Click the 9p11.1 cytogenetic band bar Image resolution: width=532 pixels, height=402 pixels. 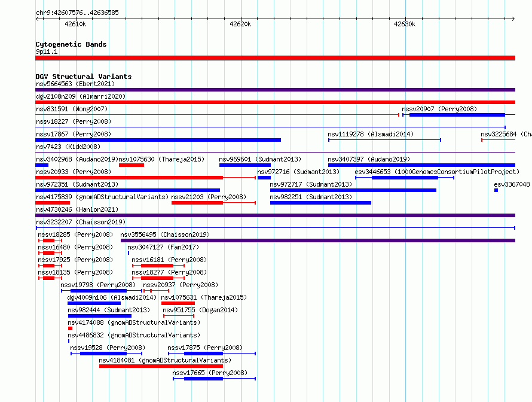275,58
